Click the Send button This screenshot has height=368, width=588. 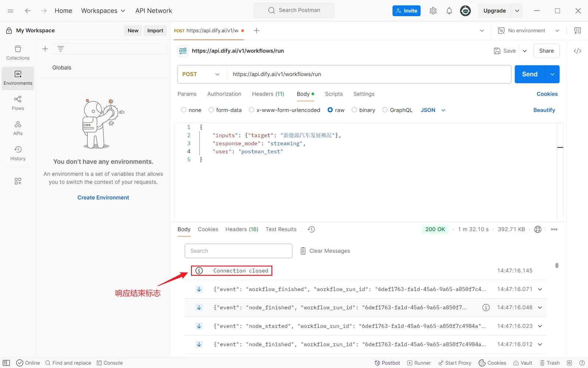530,74
